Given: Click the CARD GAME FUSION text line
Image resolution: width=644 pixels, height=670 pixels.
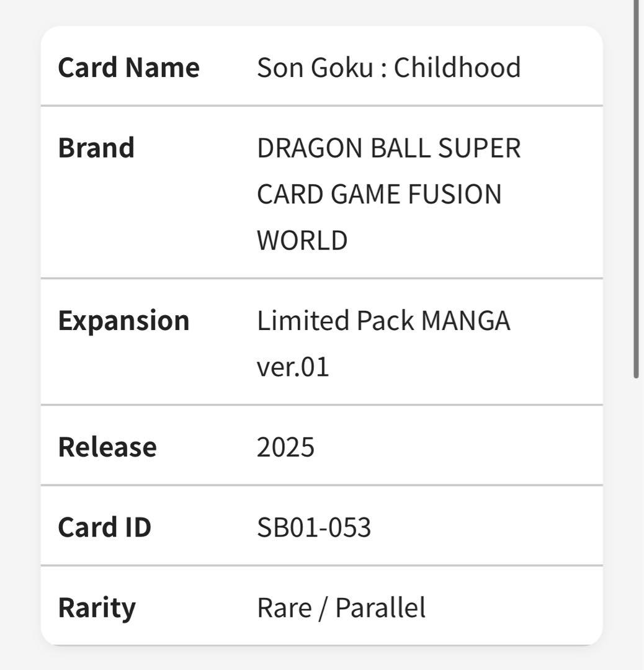Looking at the screenshot, I should coord(379,194).
